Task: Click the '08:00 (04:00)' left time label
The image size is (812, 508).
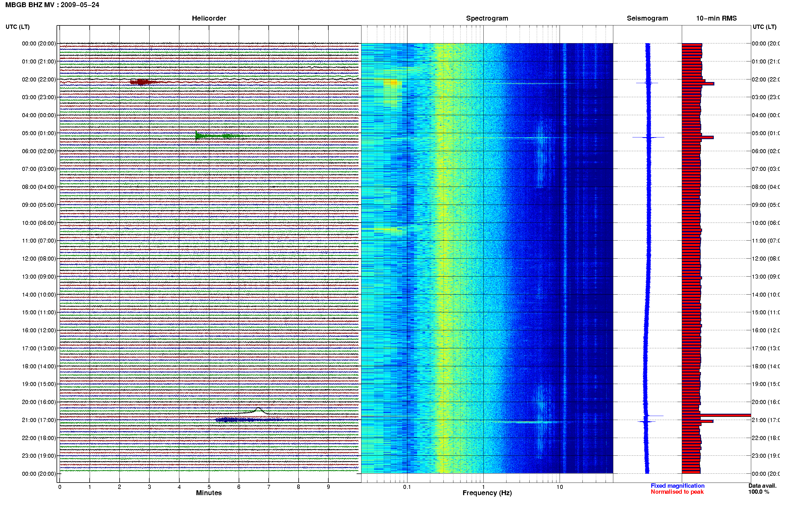Action: pos(39,187)
